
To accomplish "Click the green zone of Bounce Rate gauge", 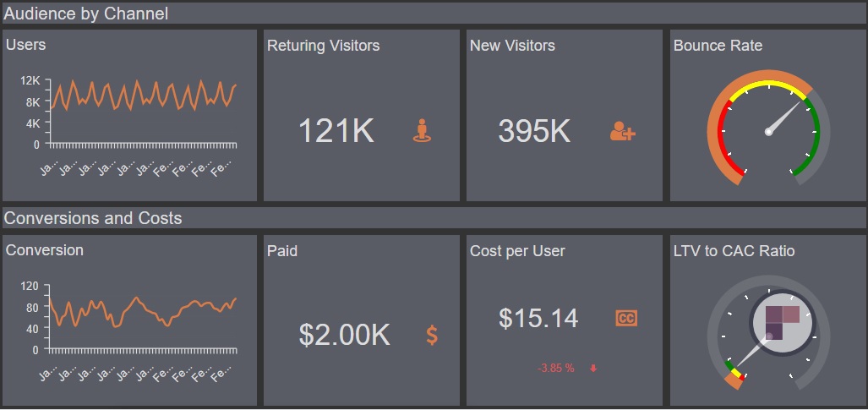I will coord(814,135).
